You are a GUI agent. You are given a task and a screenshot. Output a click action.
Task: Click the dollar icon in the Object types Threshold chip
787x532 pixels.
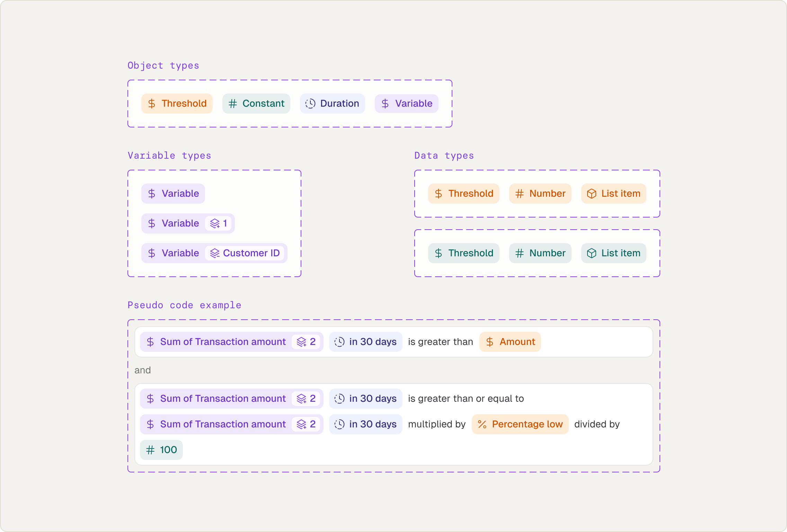pos(152,104)
